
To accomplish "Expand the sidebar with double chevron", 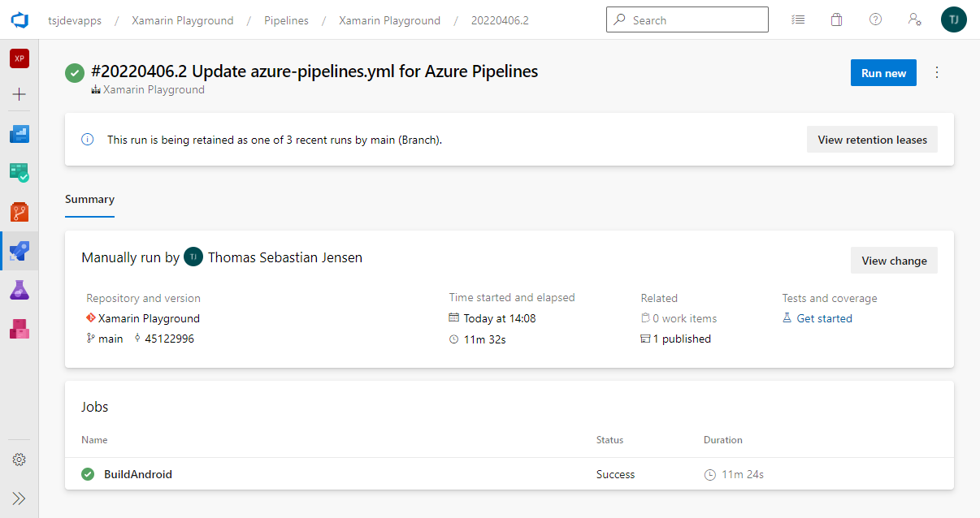I will point(20,498).
